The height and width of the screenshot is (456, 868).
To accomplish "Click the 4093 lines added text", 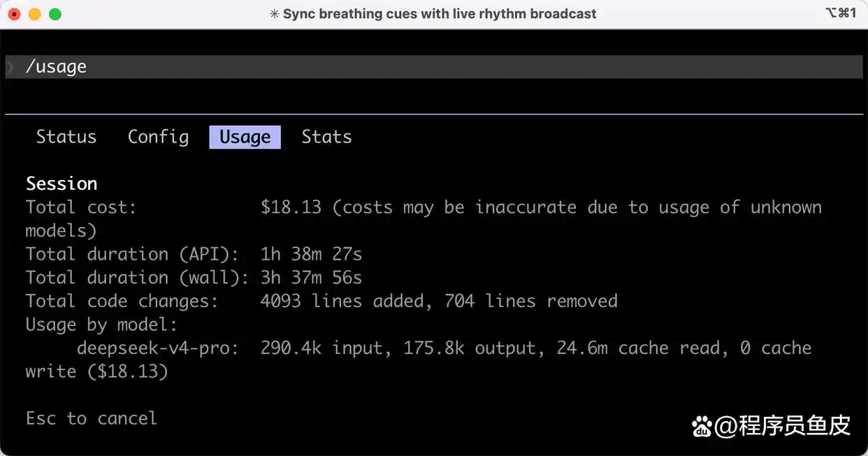I will 342,301.
